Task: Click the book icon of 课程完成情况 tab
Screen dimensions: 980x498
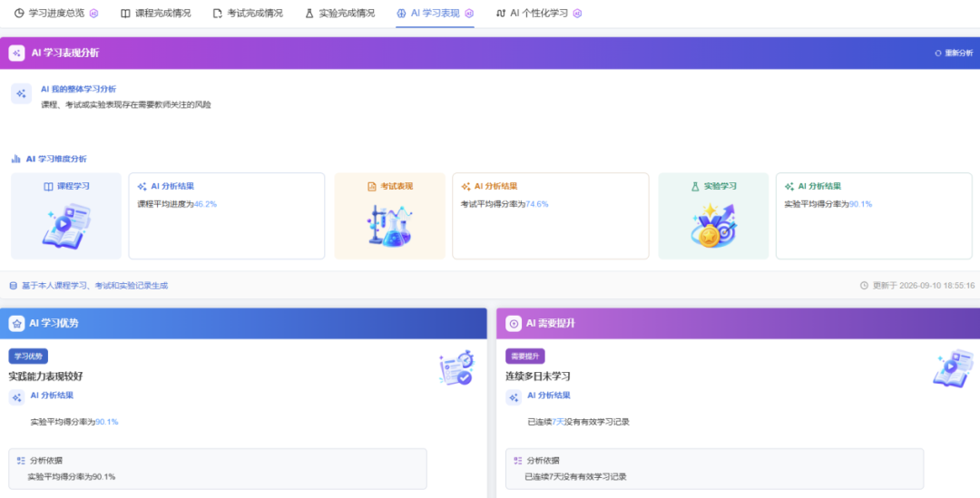Action: click(x=125, y=13)
